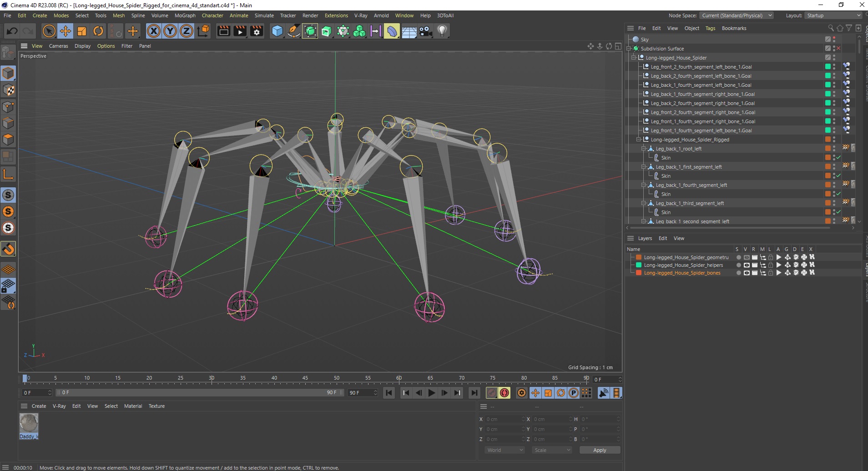Switch to Polygons mode

point(9,139)
